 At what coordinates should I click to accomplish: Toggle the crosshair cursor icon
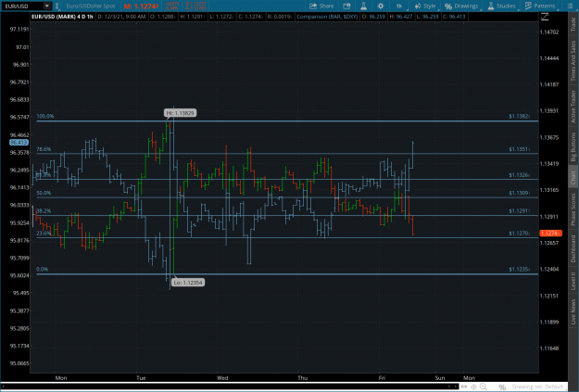(x=473, y=386)
